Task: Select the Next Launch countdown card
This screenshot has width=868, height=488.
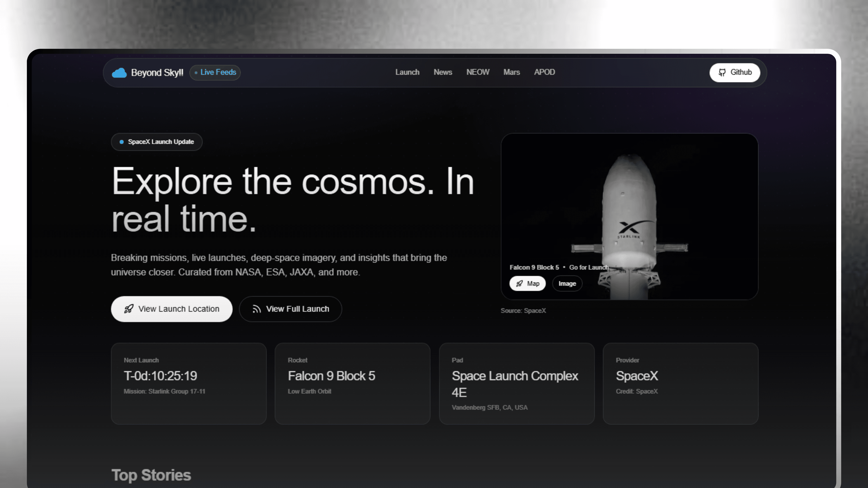Action: [188, 383]
